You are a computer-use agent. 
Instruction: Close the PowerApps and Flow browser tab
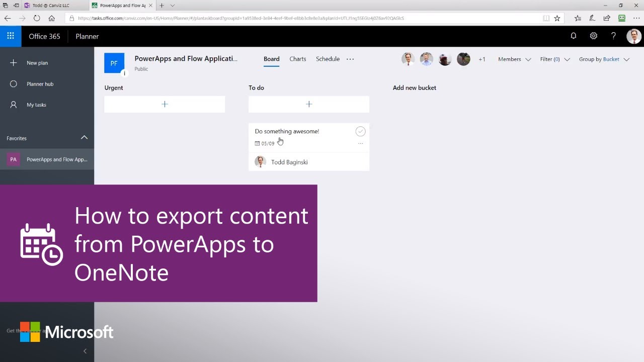click(151, 5)
